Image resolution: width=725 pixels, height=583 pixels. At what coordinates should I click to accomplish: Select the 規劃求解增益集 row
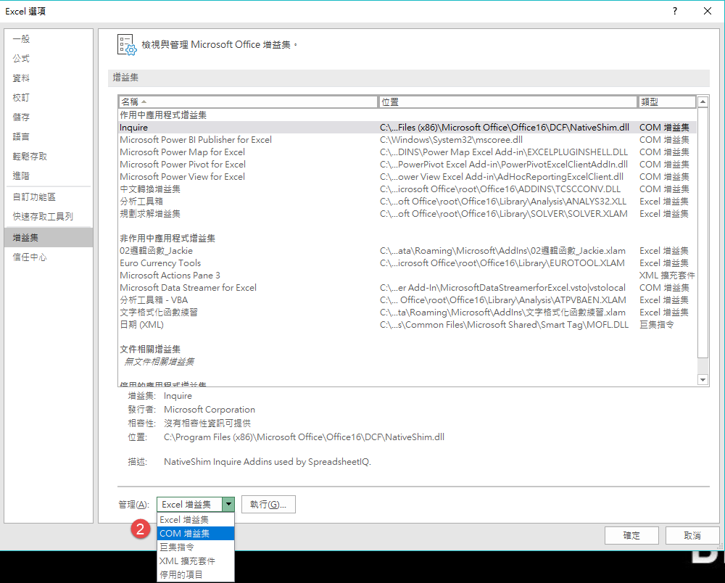point(407,214)
